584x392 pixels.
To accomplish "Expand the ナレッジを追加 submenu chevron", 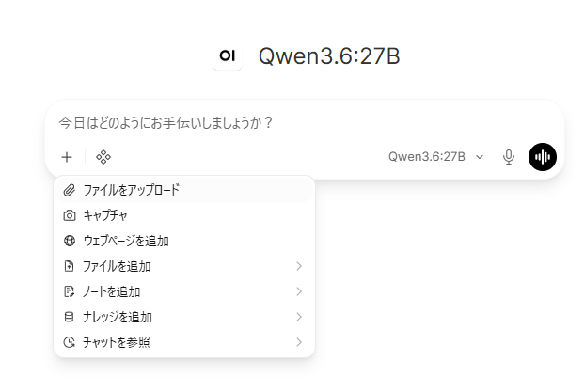I will tap(299, 317).
